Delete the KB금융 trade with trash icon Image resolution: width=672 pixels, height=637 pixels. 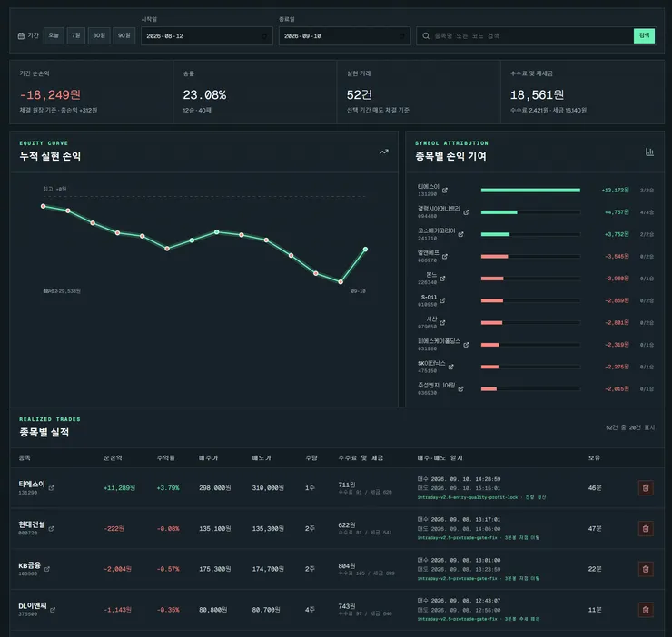[646, 569]
